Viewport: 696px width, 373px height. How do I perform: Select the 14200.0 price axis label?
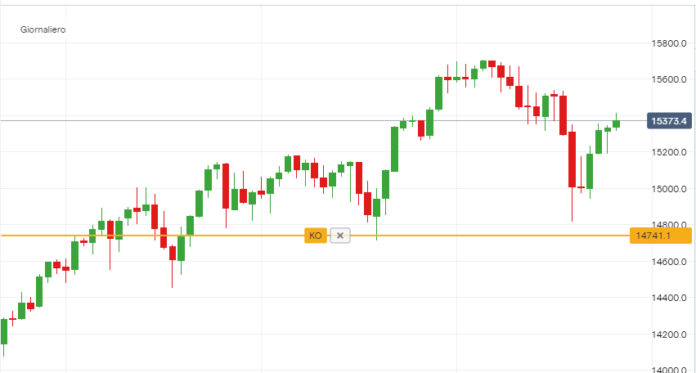[669, 334]
